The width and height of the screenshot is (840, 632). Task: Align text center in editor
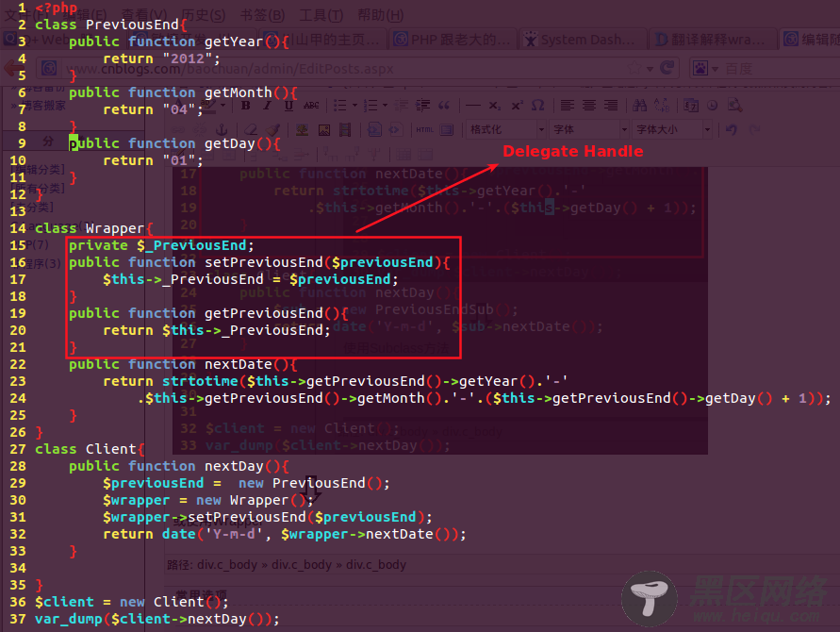[588, 106]
